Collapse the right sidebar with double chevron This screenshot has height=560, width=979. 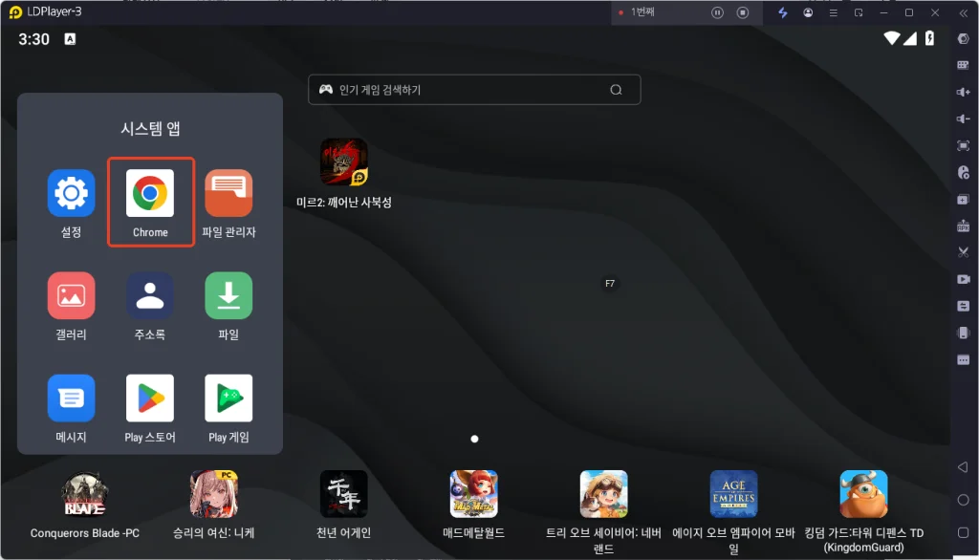[x=964, y=12]
